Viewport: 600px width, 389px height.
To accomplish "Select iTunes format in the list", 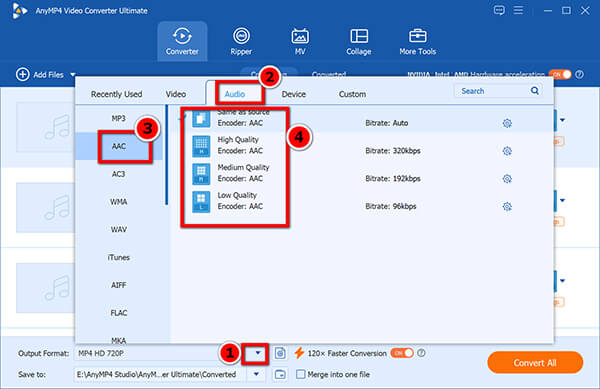I will point(119,257).
